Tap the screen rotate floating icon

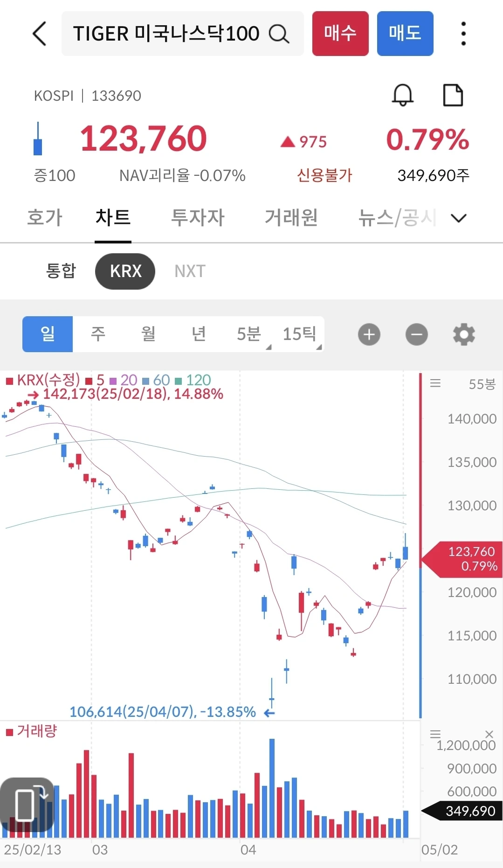(x=27, y=805)
